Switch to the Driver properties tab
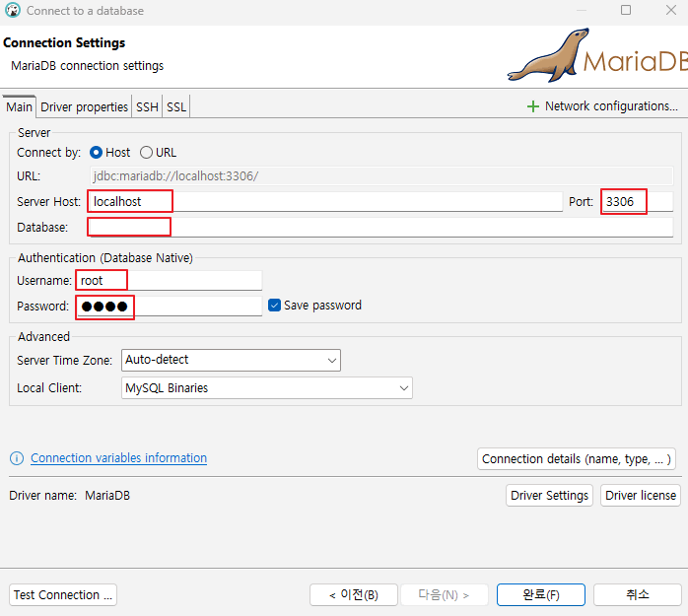The image size is (688, 616). 84,106
